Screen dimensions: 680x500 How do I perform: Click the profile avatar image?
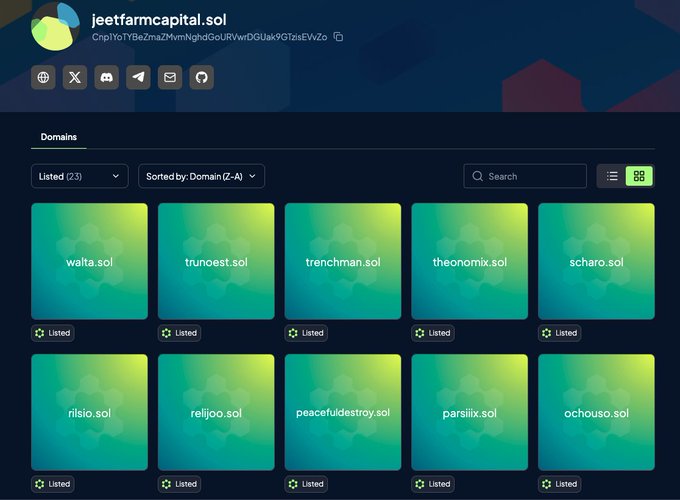click(x=56, y=26)
